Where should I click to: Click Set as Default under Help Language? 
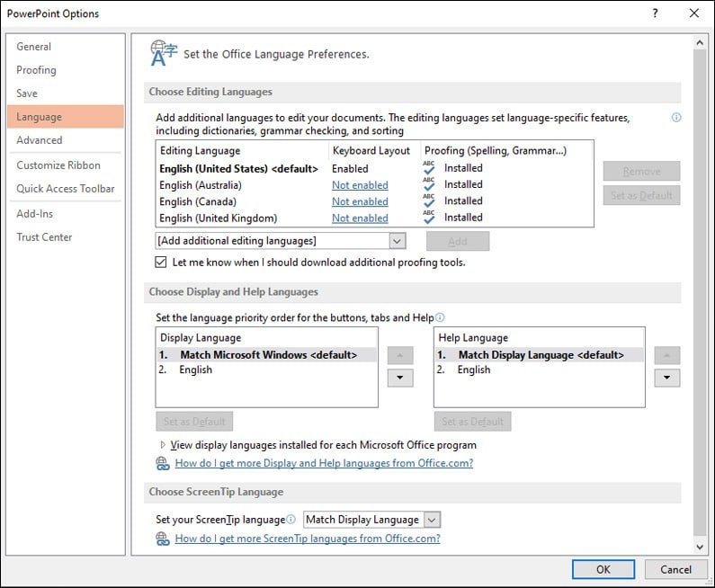click(x=472, y=421)
